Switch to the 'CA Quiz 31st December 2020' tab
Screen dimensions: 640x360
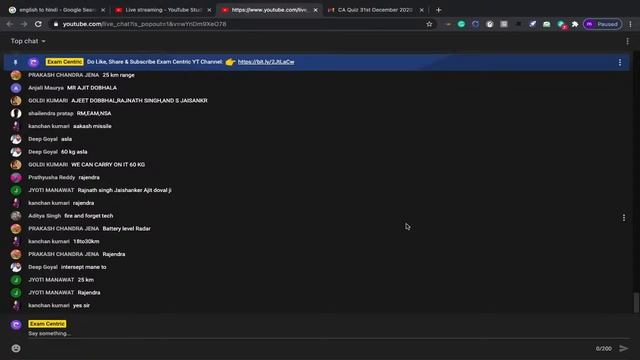pyautogui.click(x=376, y=10)
